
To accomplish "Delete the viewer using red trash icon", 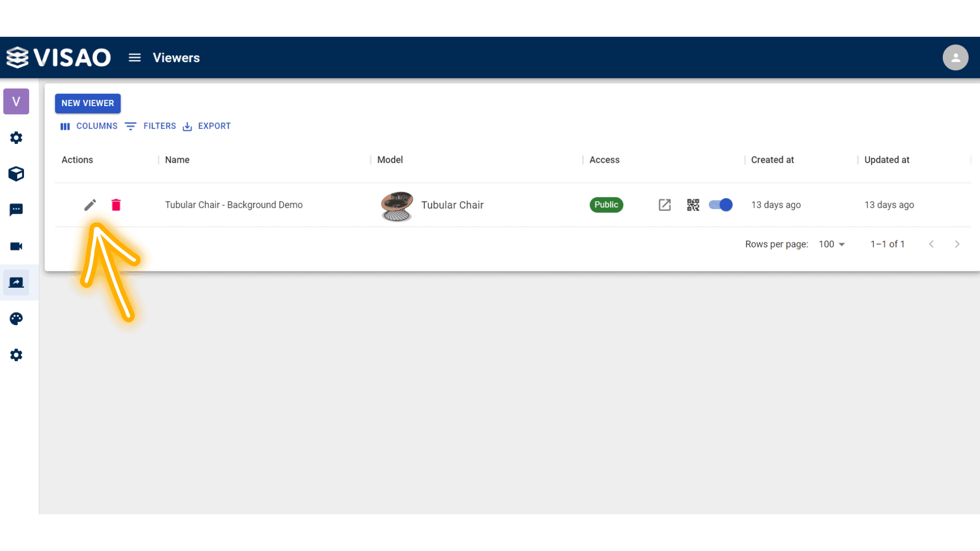I will click(x=116, y=205).
